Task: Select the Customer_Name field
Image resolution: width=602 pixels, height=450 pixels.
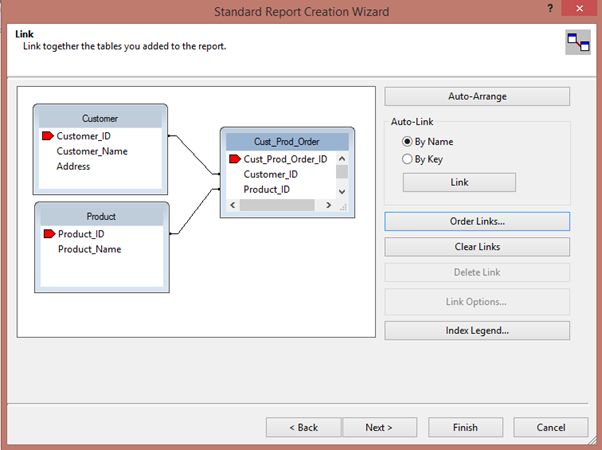Action: point(92,151)
